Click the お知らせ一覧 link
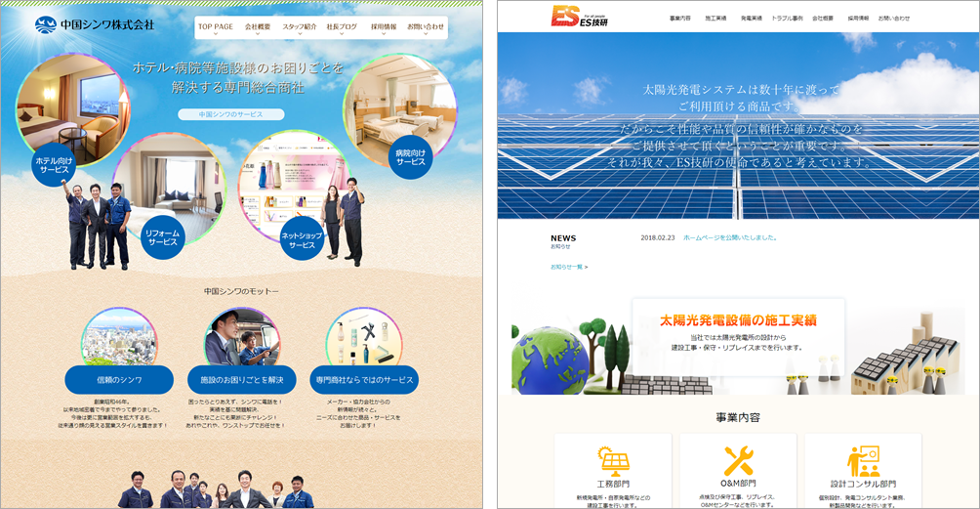The image size is (980, 509). [x=568, y=266]
